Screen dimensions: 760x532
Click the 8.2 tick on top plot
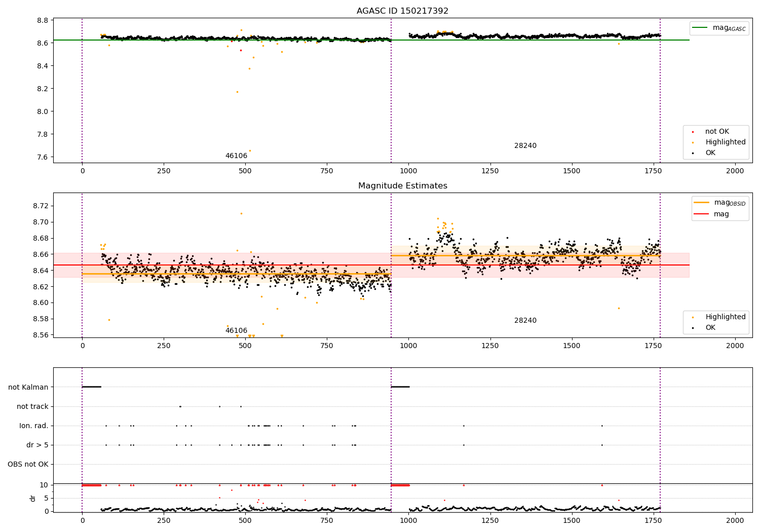tap(42, 89)
